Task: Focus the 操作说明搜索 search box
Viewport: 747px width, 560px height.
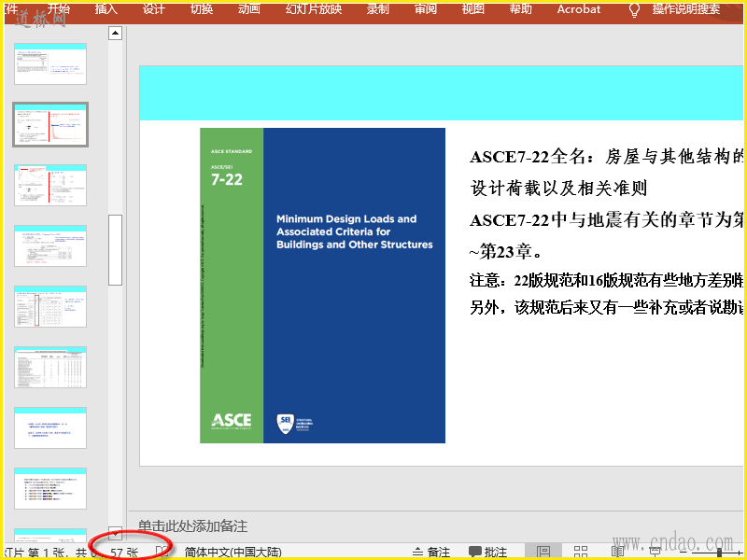Action: [686, 8]
